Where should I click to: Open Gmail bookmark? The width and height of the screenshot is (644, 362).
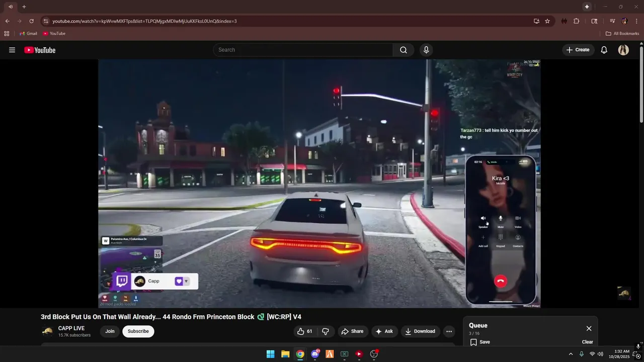click(28, 34)
